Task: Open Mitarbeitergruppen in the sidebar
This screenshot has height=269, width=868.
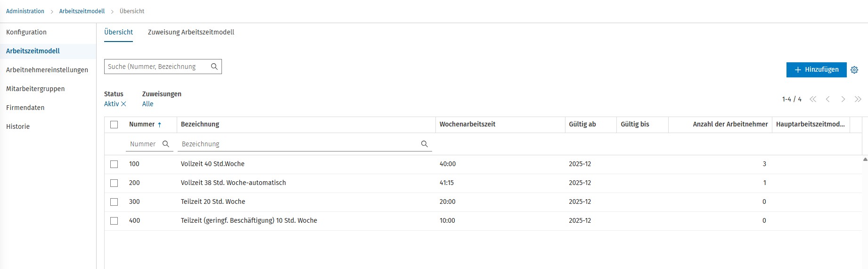Action: click(35, 89)
